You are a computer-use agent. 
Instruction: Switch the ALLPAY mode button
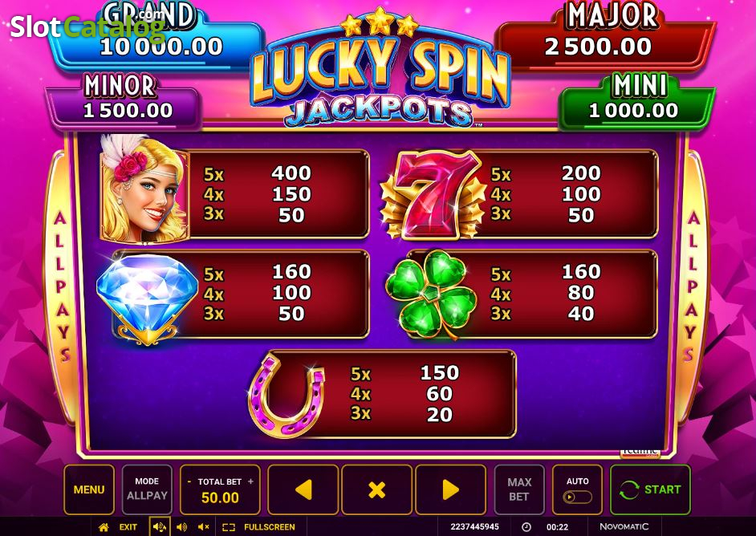pyautogui.click(x=147, y=489)
